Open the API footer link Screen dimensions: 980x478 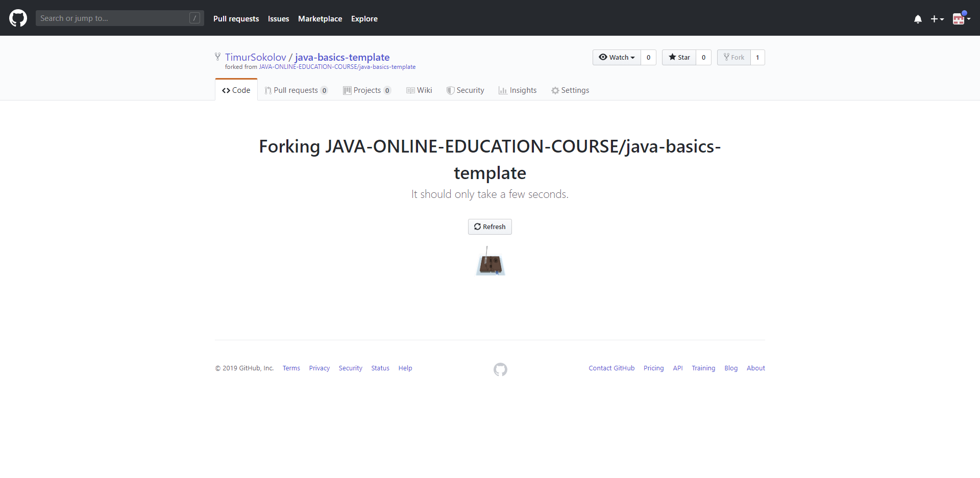(678, 368)
